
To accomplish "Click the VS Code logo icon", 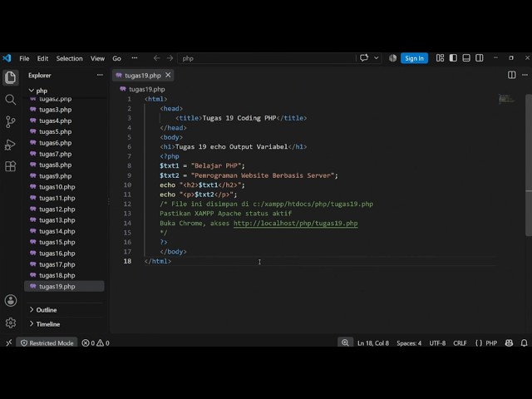I will coord(7,58).
